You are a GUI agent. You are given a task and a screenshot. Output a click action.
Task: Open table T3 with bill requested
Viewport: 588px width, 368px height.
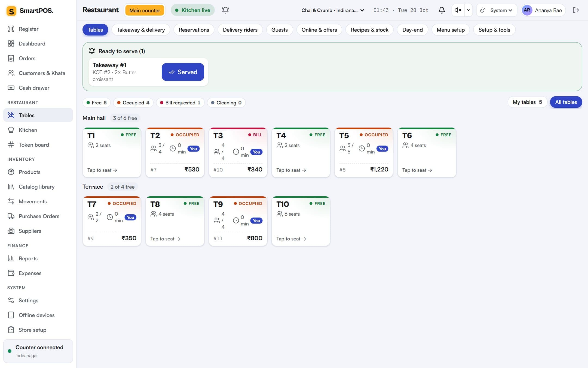point(238,153)
